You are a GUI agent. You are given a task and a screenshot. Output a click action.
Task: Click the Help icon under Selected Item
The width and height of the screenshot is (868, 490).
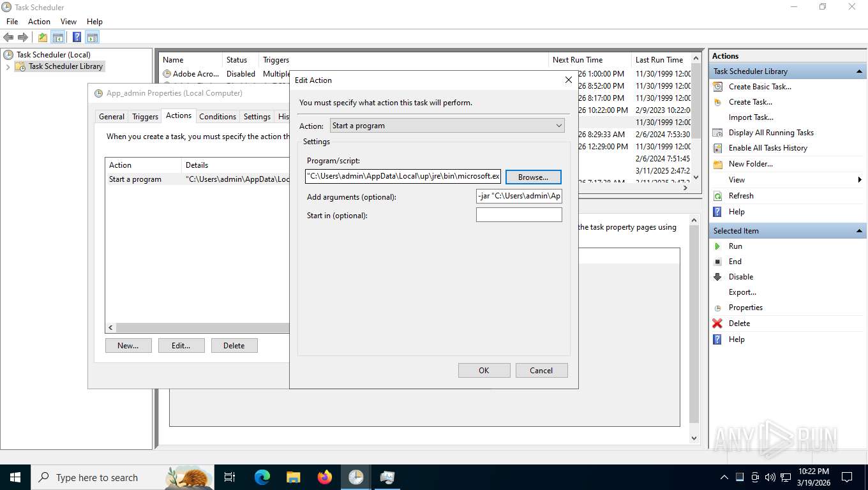[x=718, y=339]
